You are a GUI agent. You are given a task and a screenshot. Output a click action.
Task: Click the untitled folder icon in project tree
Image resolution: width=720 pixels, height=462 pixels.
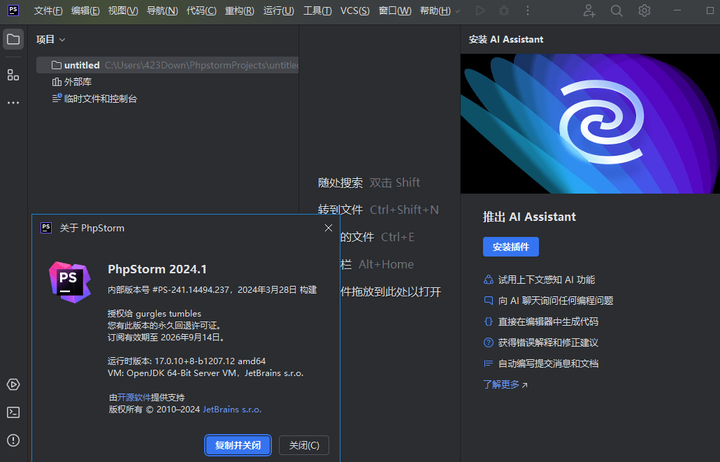[x=56, y=65]
